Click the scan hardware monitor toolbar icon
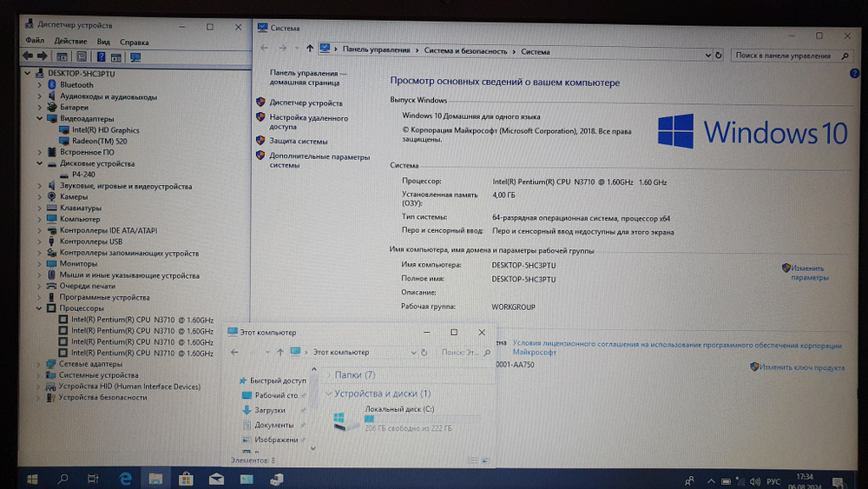This screenshot has width=868, height=489. point(135,57)
